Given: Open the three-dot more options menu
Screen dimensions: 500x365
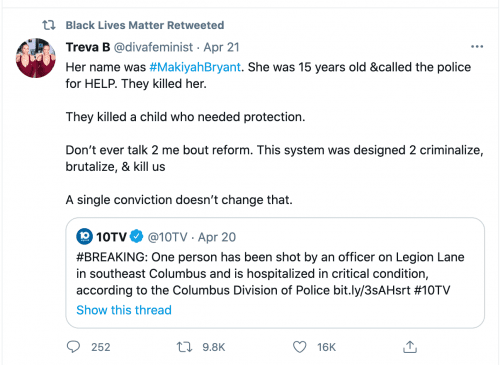Looking at the screenshot, I should 477,47.
